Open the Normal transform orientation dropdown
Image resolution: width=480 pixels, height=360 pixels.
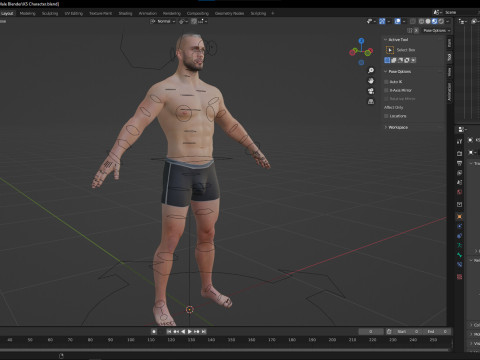click(163, 21)
